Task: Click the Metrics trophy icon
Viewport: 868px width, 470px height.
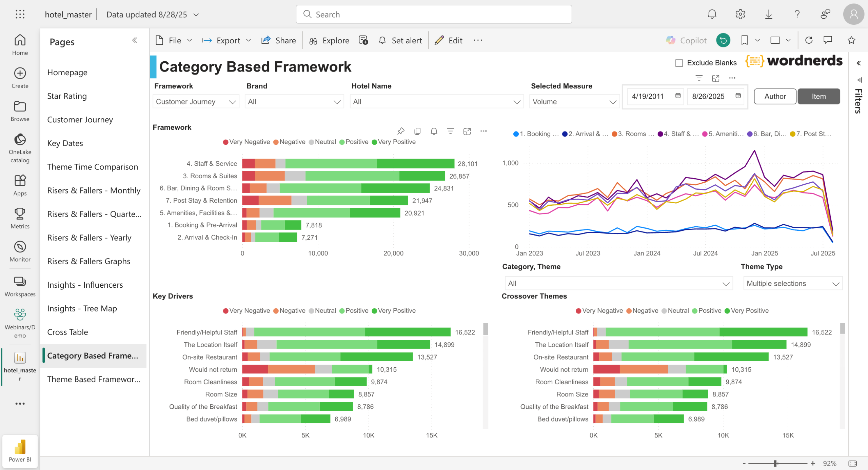Action: pos(20,214)
